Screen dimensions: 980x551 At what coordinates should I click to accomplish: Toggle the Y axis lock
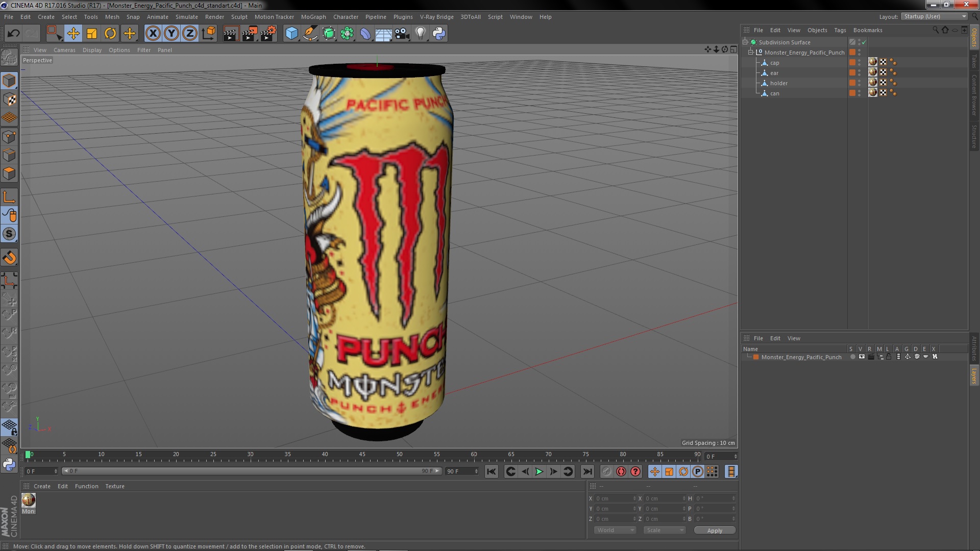coord(171,34)
